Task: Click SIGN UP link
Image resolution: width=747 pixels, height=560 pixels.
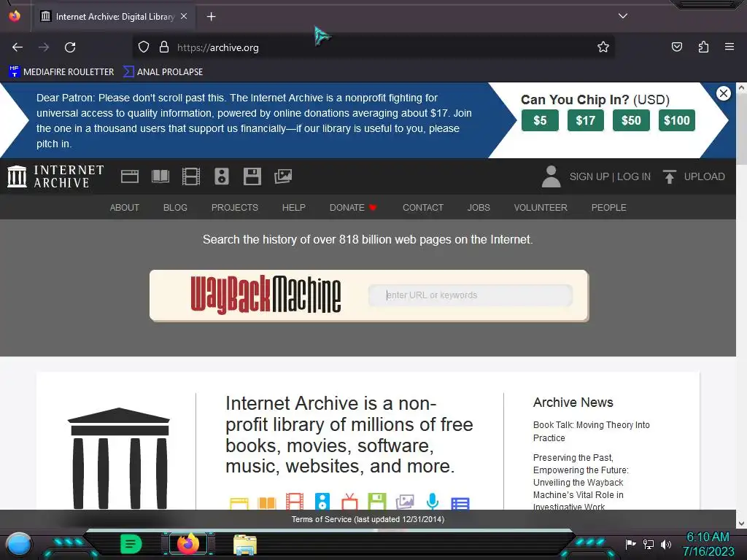Action: coord(589,176)
